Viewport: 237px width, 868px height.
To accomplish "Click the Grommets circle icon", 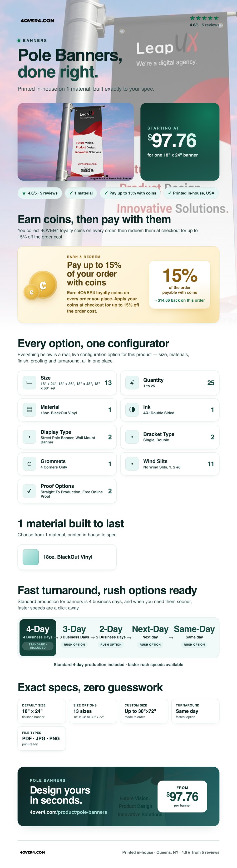I will click(29, 464).
